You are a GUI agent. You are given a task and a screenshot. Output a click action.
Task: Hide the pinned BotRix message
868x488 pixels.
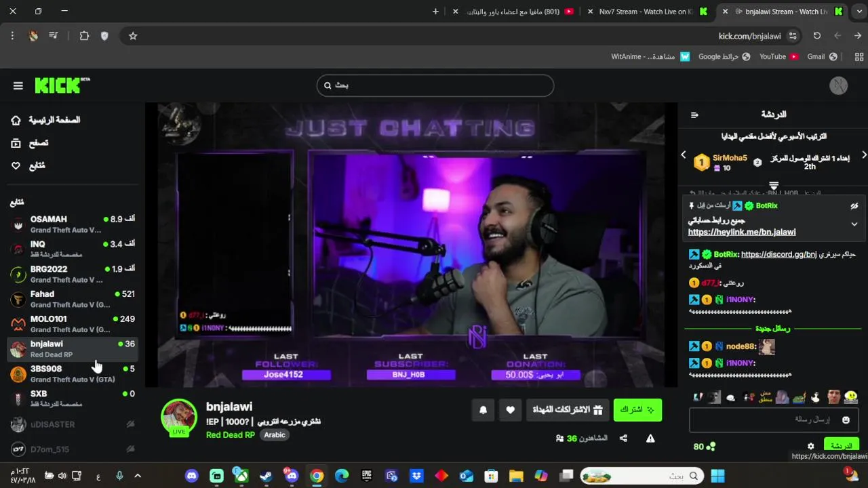[x=854, y=205]
